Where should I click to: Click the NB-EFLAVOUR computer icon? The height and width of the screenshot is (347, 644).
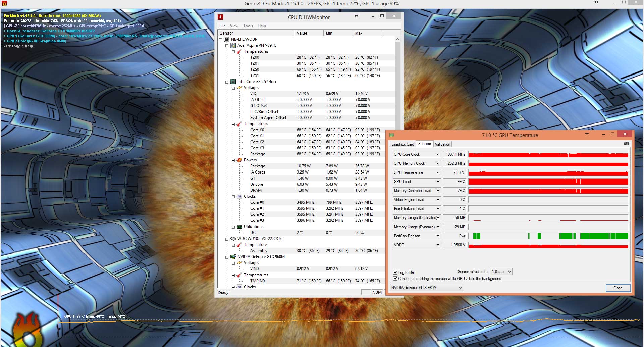point(227,39)
